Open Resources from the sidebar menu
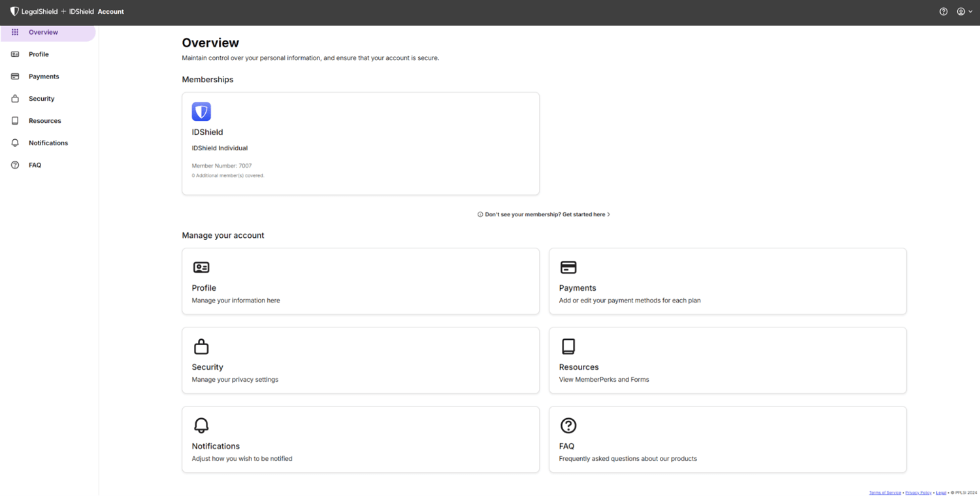Image resolution: width=980 pixels, height=496 pixels. pos(44,121)
